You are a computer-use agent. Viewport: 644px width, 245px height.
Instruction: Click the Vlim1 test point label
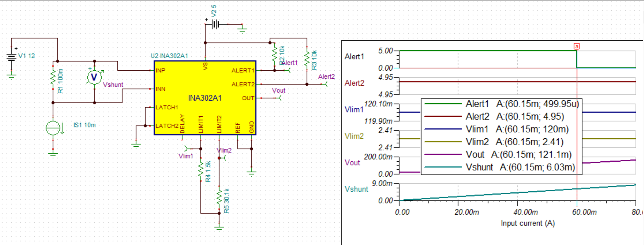(x=185, y=156)
